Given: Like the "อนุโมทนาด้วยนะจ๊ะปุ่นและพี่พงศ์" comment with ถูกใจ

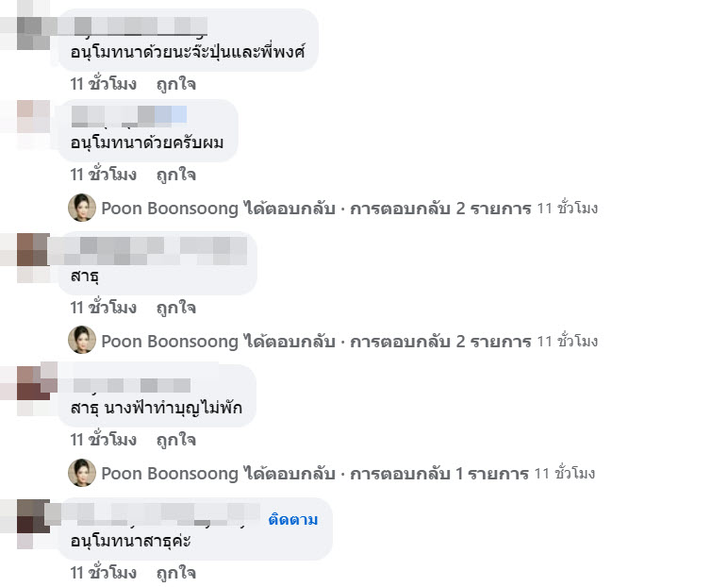Looking at the screenshot, I should click(x=175, y=84).
